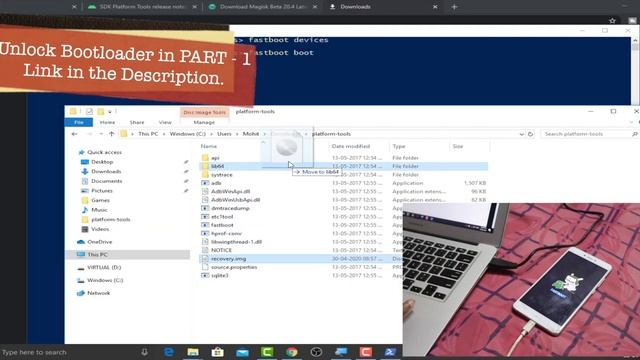The image size is (640, 360).
Task: Open Pictures in navigation pane
Action: coord(102,191)
